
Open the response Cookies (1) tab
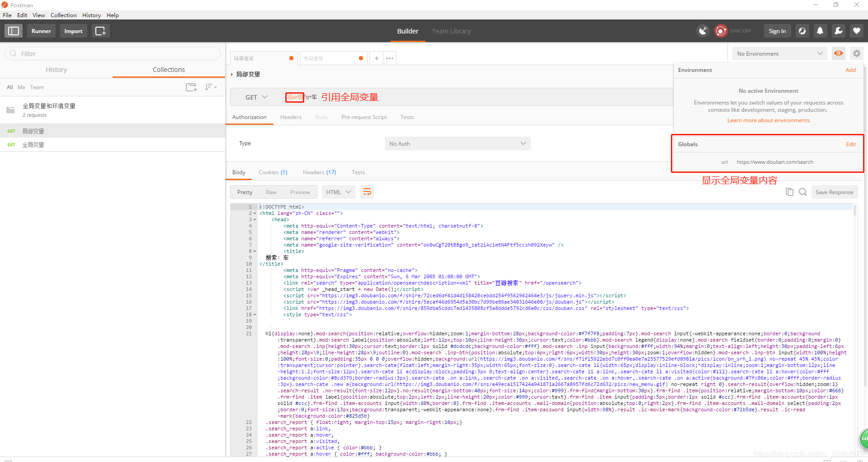click(273, 172)
